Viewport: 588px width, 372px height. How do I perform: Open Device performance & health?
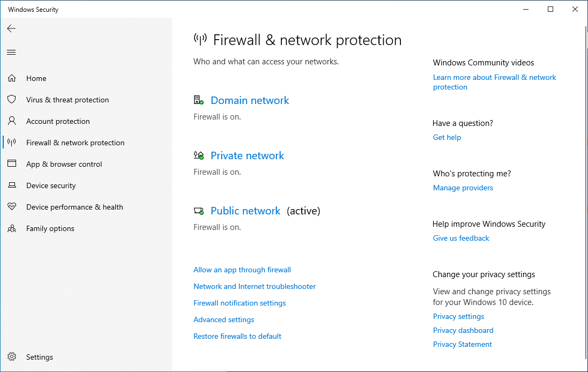pos(75,206)
